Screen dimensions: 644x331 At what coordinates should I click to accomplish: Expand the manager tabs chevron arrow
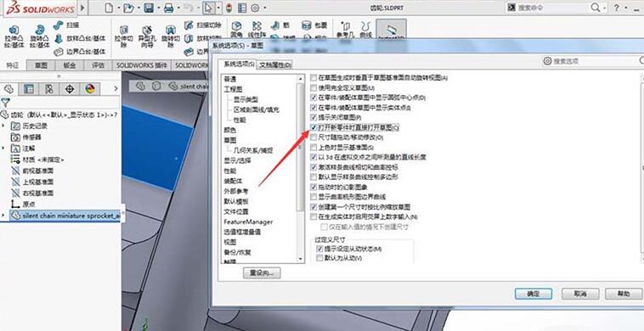(116, 88)
